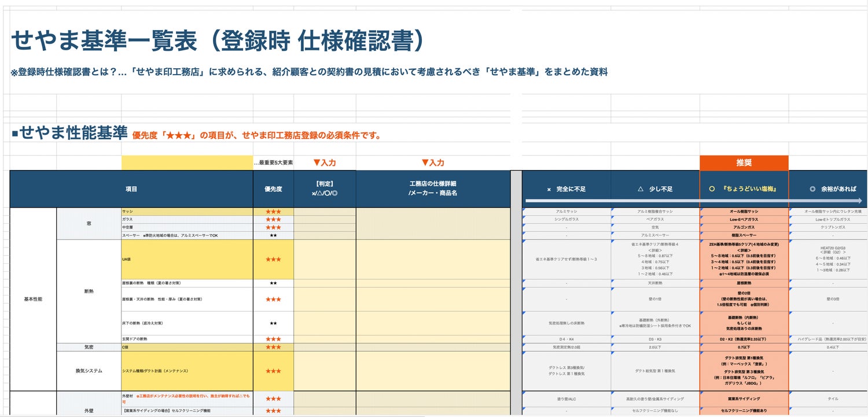Click the two-star rating for 床下の断熱
The height and width of the screenshot is (417, 868).
click(x=273, y=323)
